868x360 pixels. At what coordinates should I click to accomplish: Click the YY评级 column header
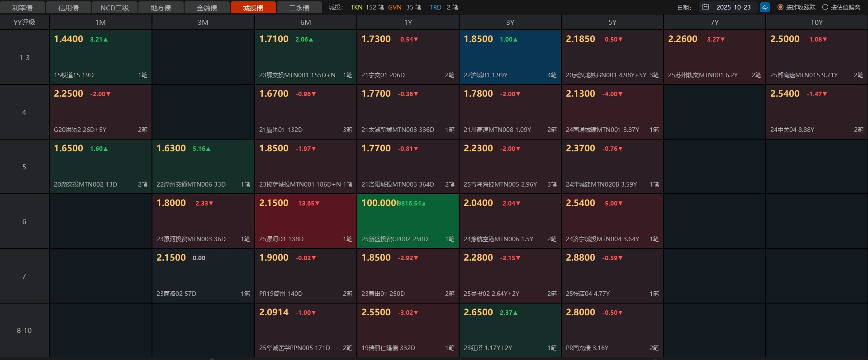tap(24, 22)
